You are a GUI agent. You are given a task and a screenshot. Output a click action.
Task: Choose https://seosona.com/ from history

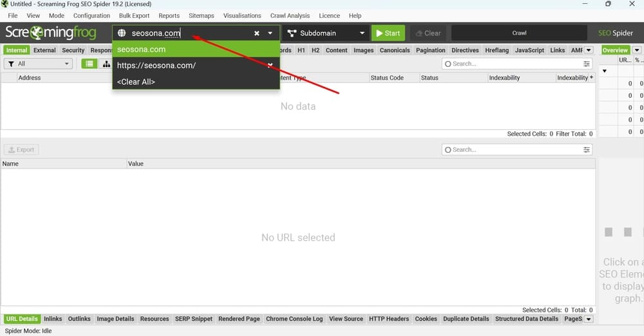[x=196, y=65]
